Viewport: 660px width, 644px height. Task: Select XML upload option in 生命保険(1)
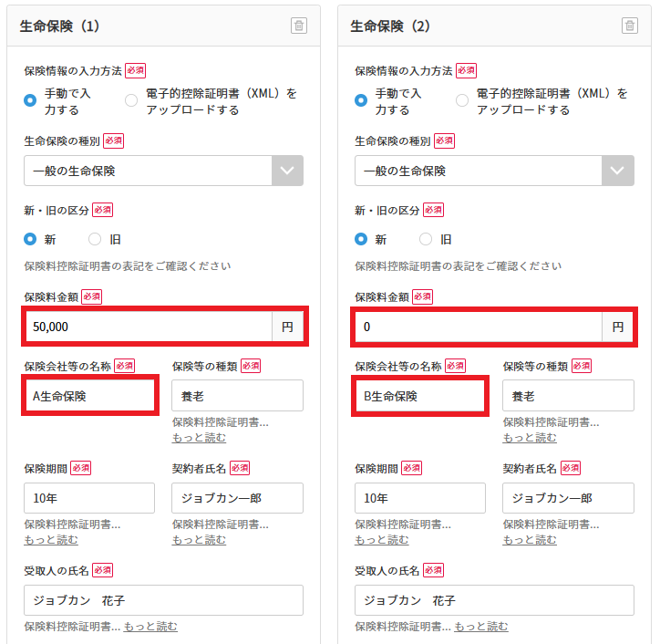point(131,100)
